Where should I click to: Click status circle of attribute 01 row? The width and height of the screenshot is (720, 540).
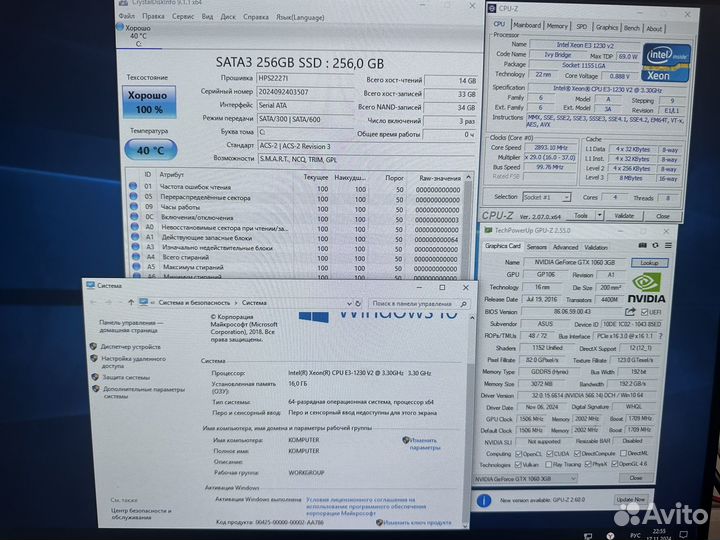point(133,186)
